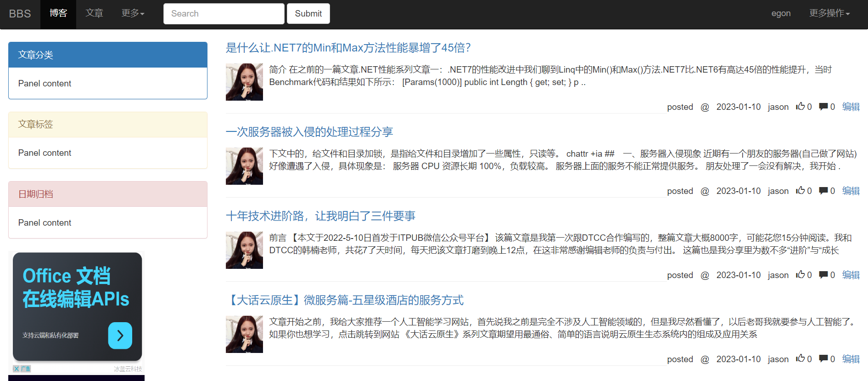Like the 大话云原生 article
Screen dimensions: 868x381
click(800, 358)
